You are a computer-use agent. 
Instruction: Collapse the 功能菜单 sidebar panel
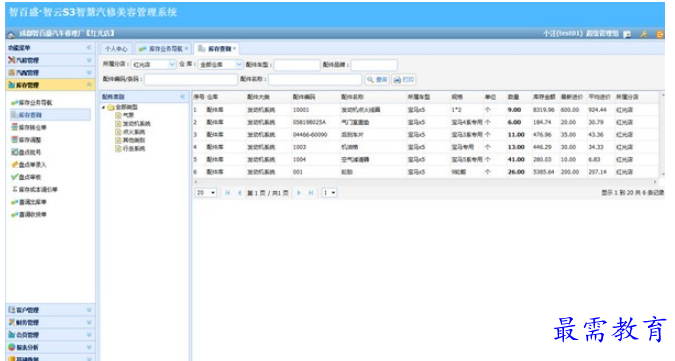tap(89, 47)
